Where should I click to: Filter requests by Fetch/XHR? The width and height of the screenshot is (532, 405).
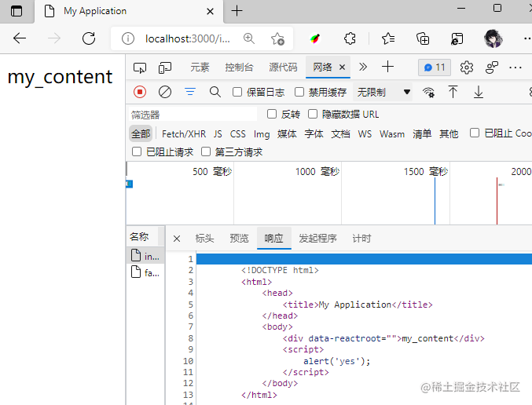(184, 134)
